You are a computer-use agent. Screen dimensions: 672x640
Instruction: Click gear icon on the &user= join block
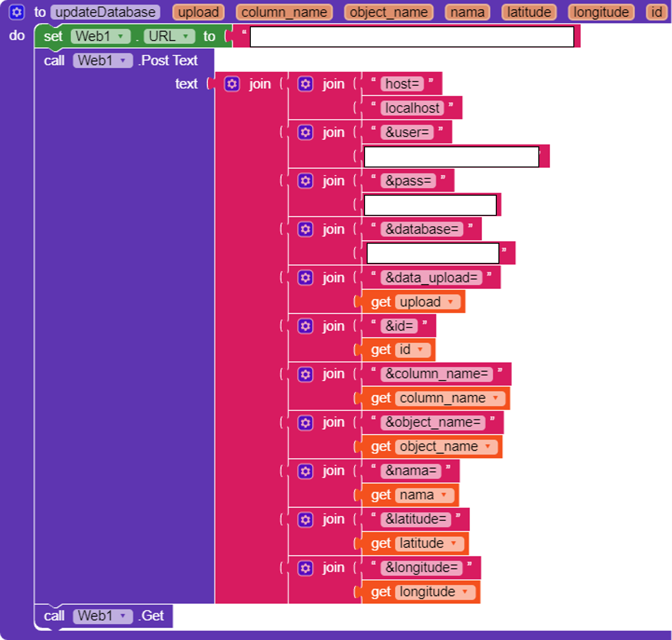305,132
